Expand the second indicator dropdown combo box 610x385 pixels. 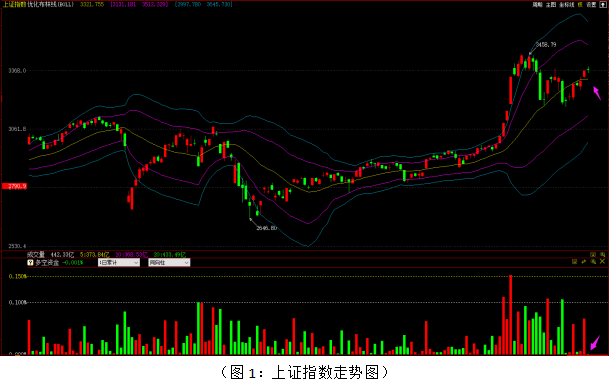(x=169, y=262)
